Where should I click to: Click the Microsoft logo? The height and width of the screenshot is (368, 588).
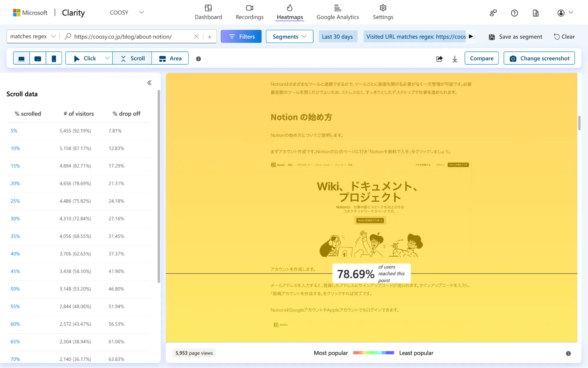(30, 13)
